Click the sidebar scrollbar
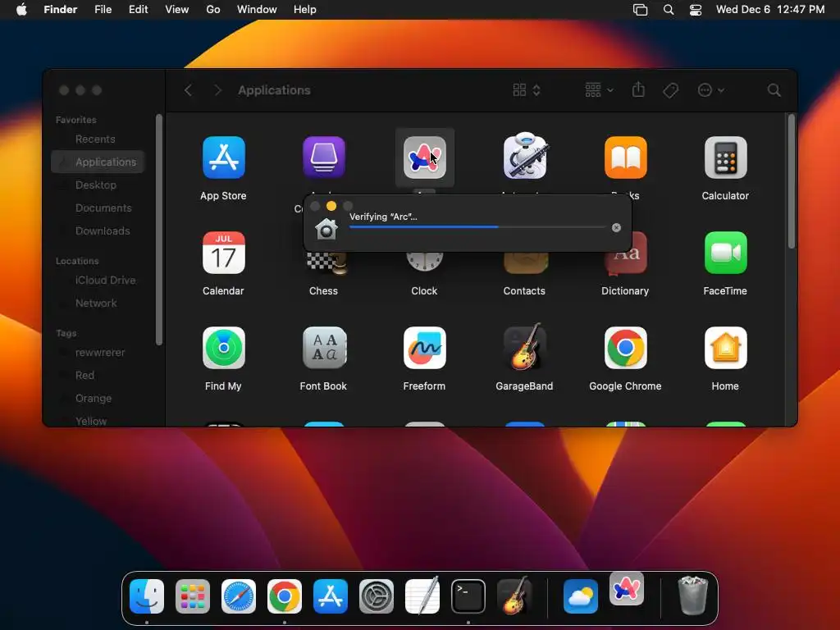The height and width of the screenshot is (630, 840). click(x=158, y=230)
